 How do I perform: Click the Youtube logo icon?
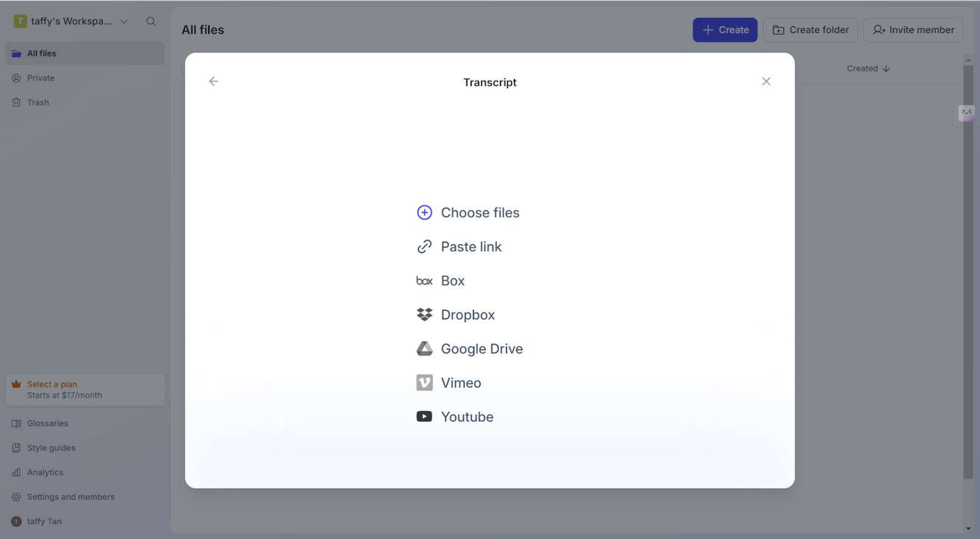tap(424, 417)
